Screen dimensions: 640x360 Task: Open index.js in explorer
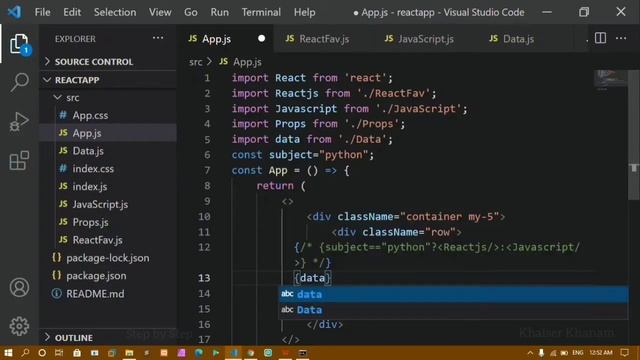[108, 187]
